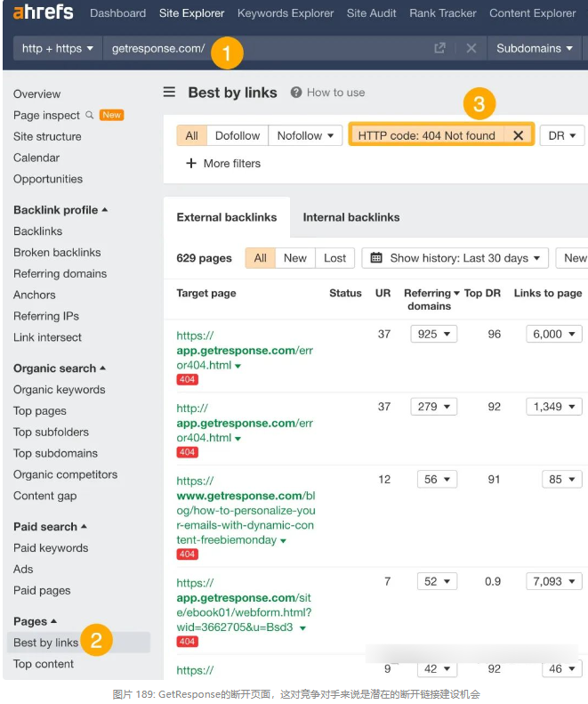Click the URL input field with getresponse.com/
588x704 pixels.
coord(267,48)
